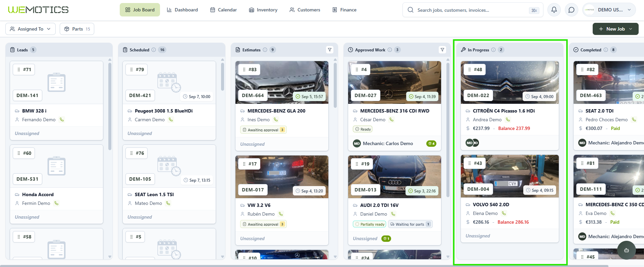
Task: Click the Sep 7, 10:00 schedule time
Action: pos(197,96)
